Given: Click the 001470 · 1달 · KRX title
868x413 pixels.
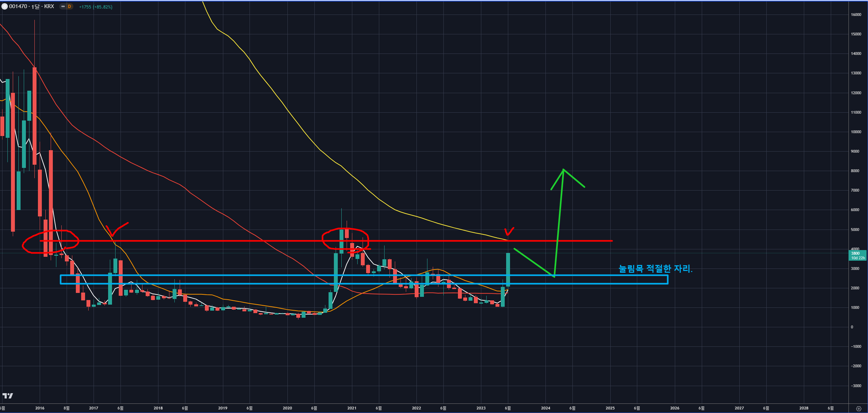Looking at the screenshot, I should 32,6.
